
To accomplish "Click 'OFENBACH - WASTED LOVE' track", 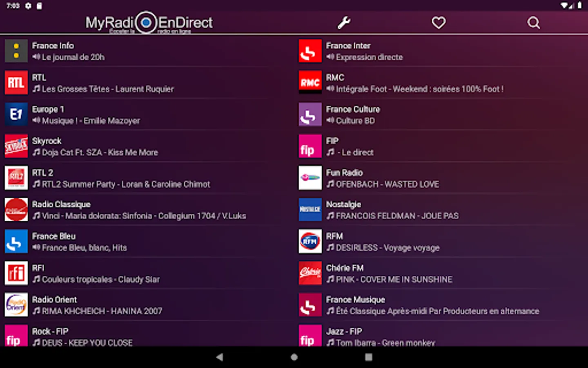I will (388, 184).
